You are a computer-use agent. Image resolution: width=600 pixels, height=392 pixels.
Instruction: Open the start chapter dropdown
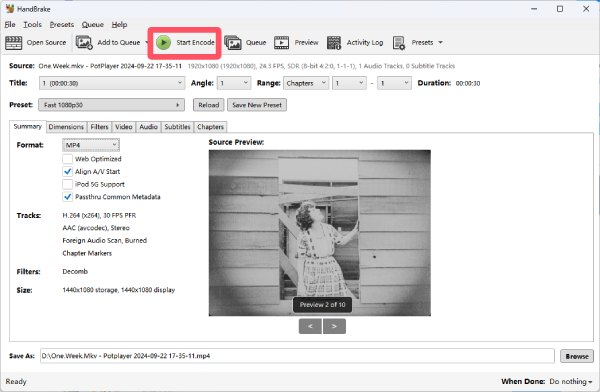[349, 83]
